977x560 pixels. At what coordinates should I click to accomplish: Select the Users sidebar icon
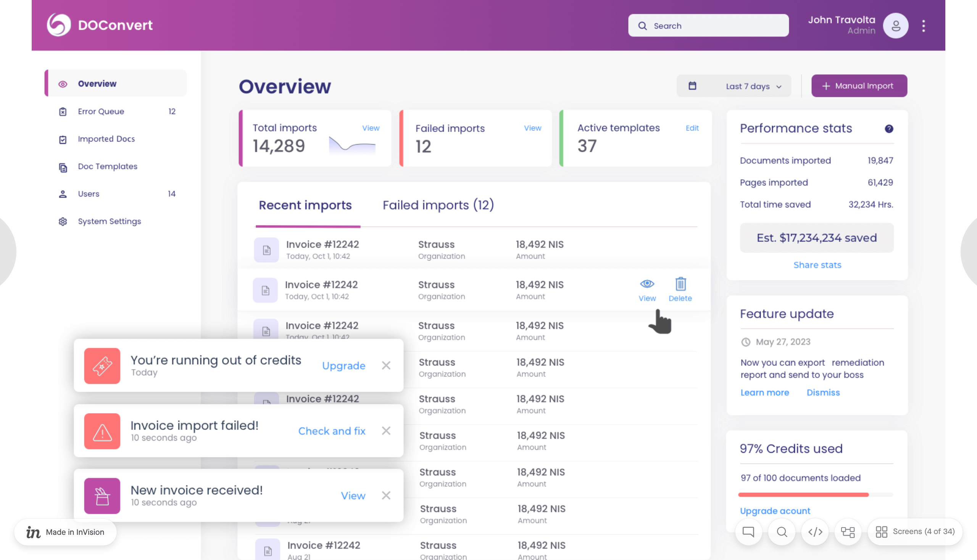[x=63, y=194]
